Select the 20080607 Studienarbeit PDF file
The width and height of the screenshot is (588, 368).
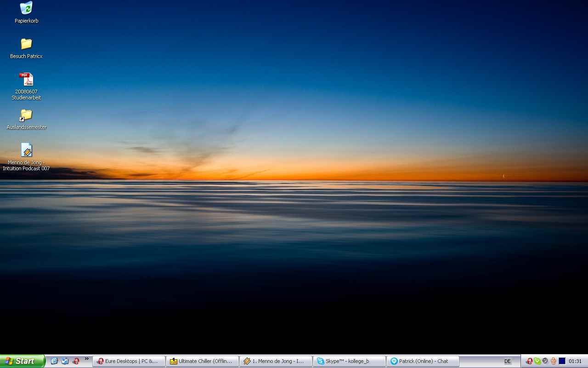tap(26, 80)
